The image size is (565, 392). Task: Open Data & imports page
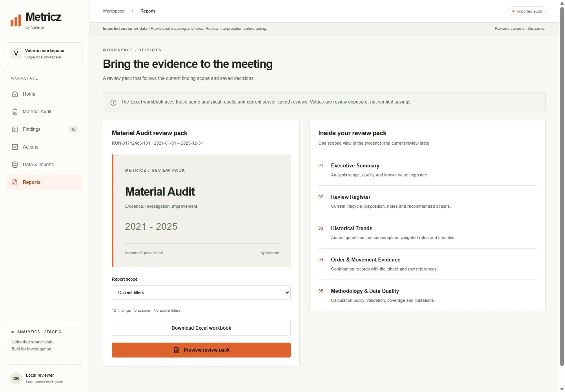[44, 165]
